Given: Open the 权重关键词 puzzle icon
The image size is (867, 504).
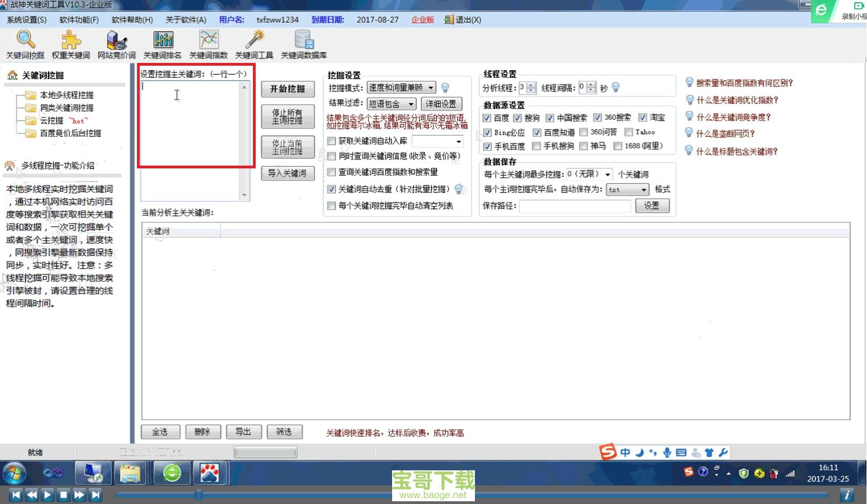Looking at the screenshot, I should click(71, 44).
